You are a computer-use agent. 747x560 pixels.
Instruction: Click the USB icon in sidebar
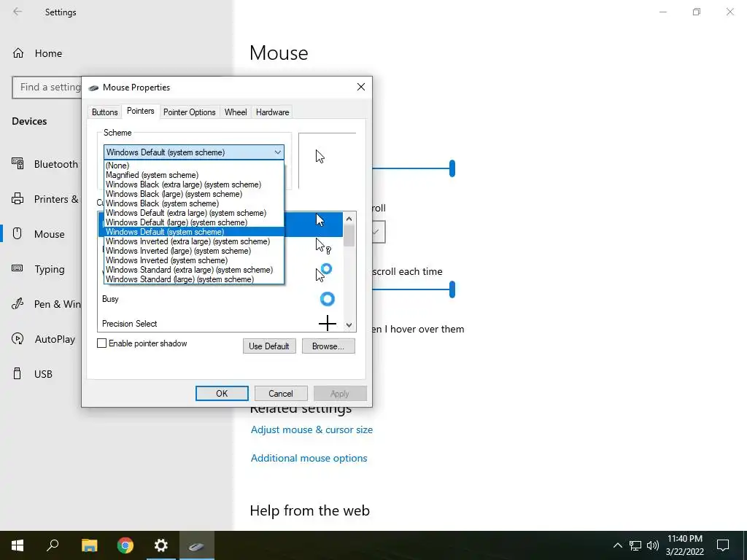[18, 374]
